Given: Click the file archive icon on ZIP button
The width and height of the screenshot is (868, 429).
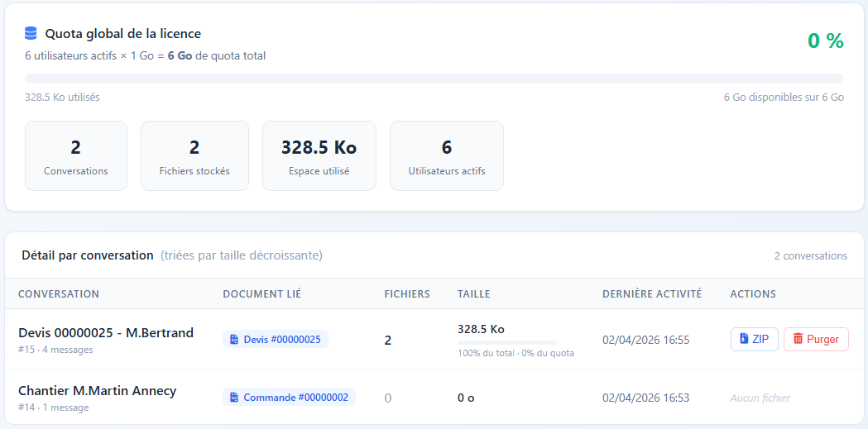Looking at the screenshot, I should coord(744,340).
